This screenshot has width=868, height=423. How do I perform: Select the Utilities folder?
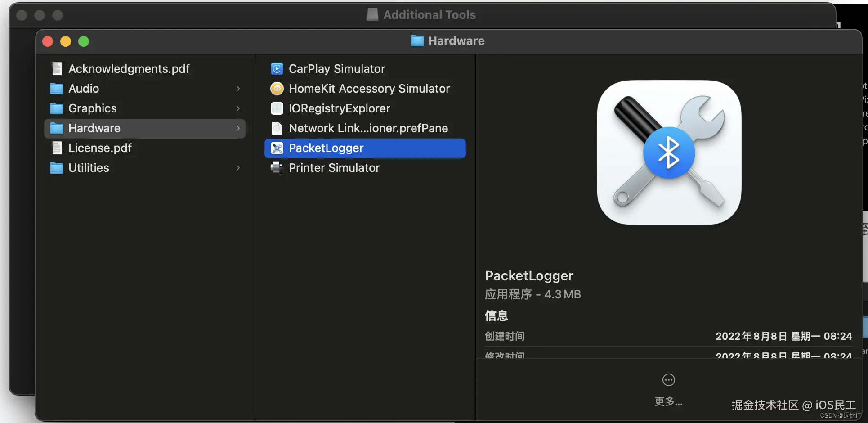pos(89,168)
